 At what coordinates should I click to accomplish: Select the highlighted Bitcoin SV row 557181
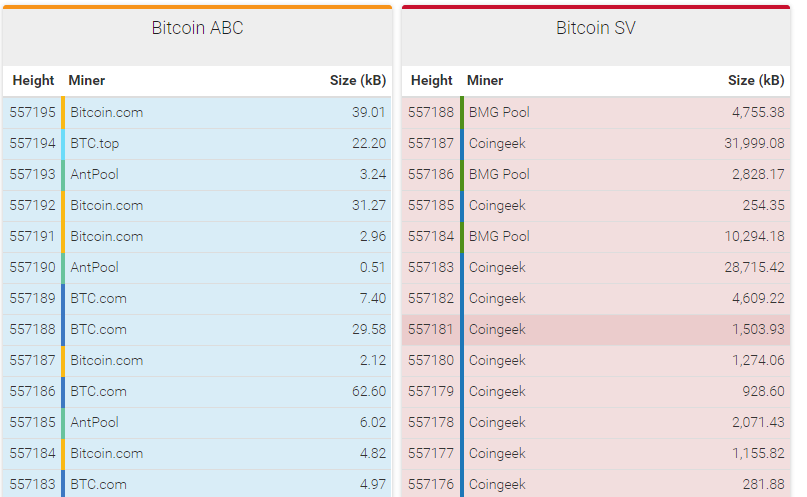pyautogui.click(x=596, y=329)
